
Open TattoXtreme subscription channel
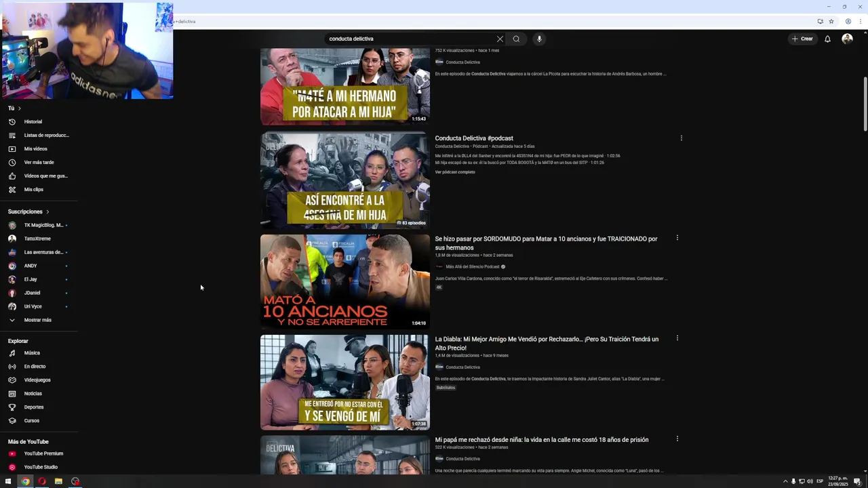[x=39, y=239]
